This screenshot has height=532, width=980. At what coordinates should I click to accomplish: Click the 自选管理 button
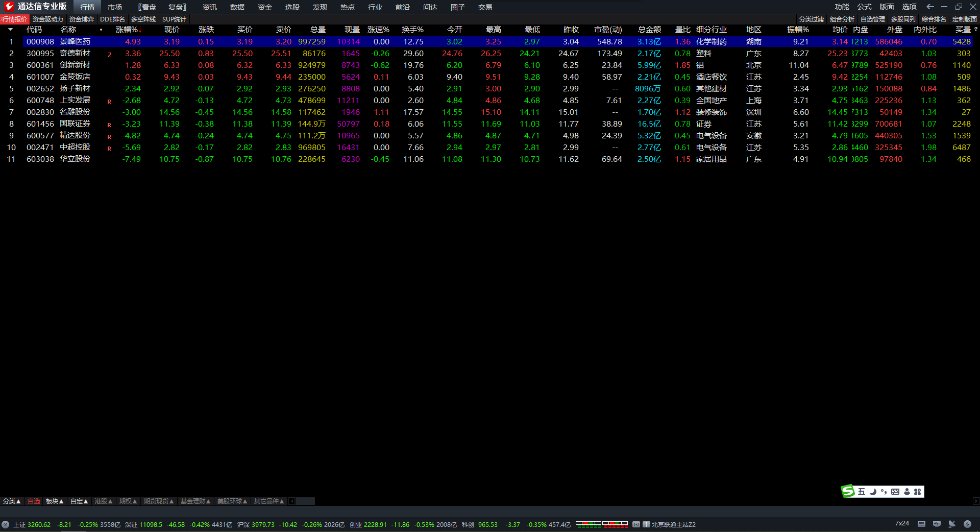[x=873, y=19]
